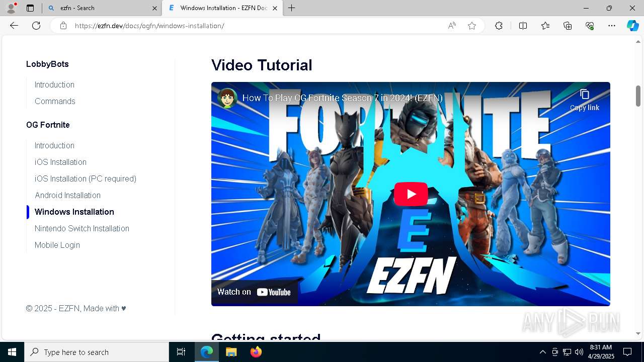Open Settings and more menu

tap(612, 26)
